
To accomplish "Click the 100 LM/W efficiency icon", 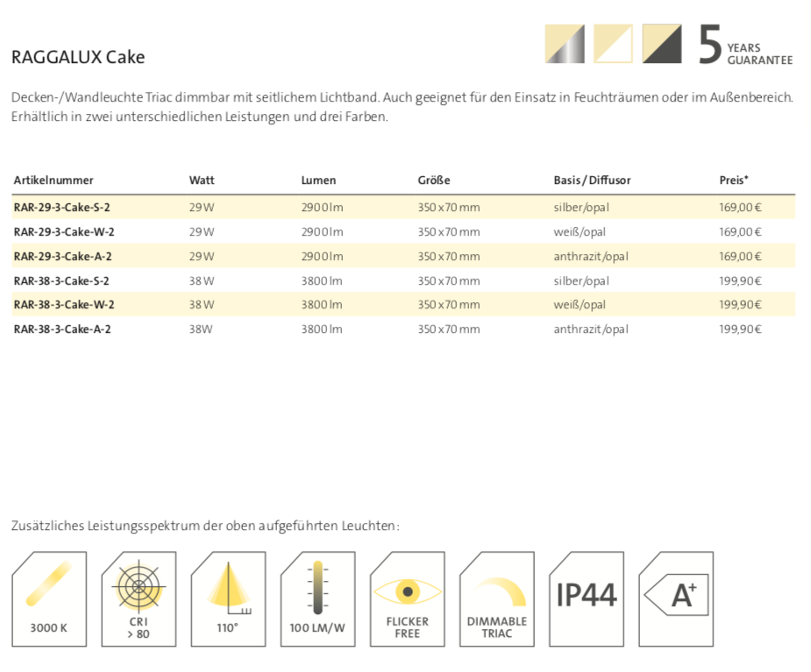I will coord(317,599).
